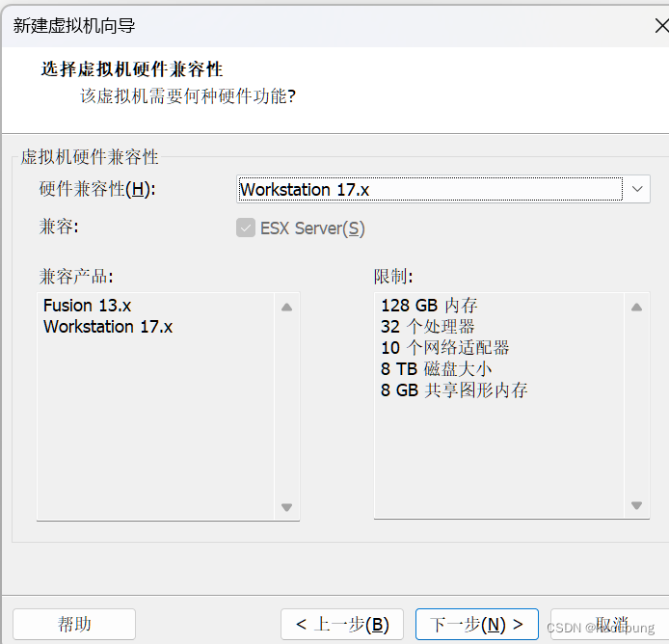Viewport: 669px width, 644px height.
Task: Select the 8 GB 共享图形内存 limit entry
Action: click(x=454, y=390)
